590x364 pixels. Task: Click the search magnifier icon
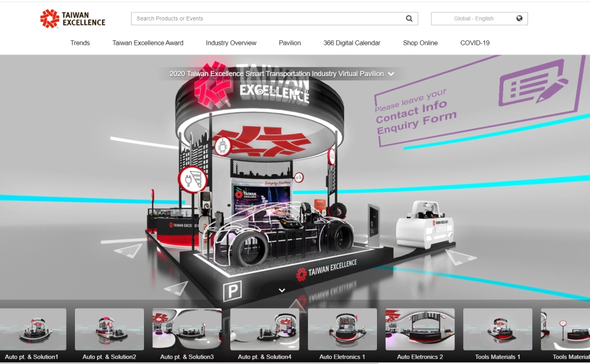click(409, 19)
